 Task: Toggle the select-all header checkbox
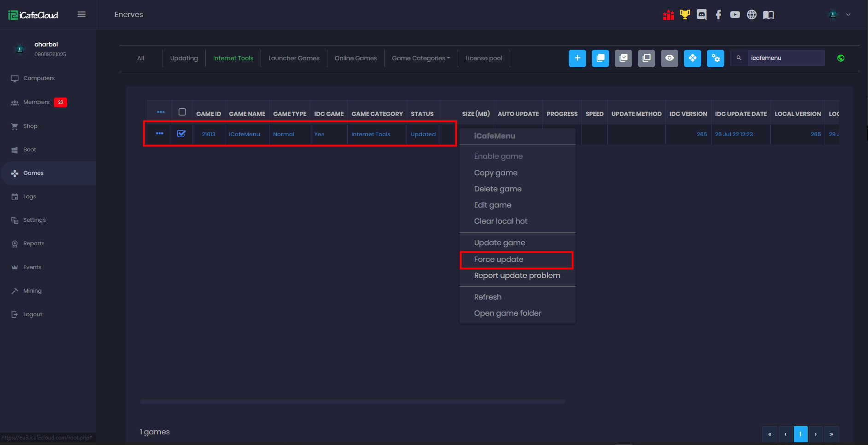pos(182,112)
